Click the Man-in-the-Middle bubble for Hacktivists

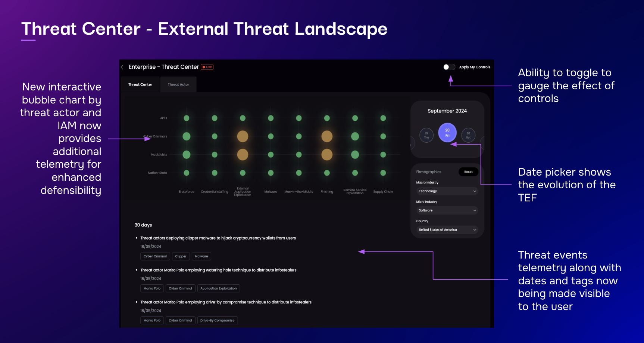[298, 154]
